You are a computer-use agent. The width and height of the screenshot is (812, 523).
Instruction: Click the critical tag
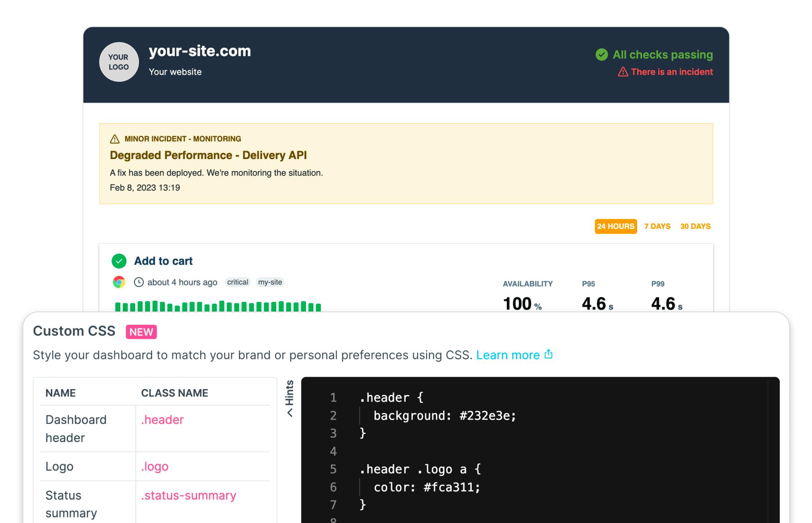238,282
